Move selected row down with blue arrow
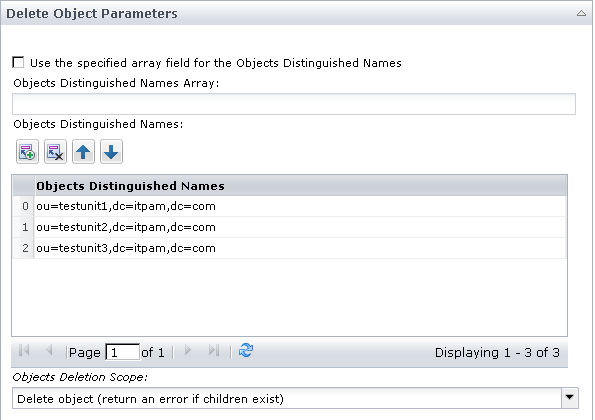 (112, 152)
